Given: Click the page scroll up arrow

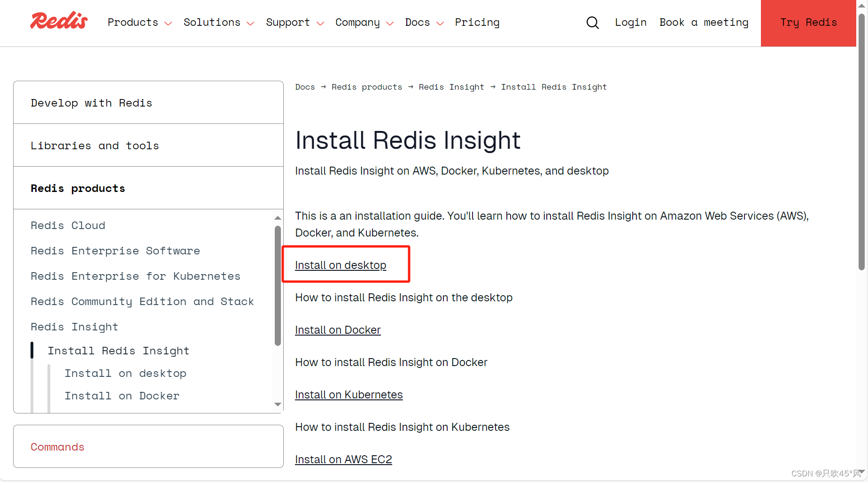Looking at the screenshot, I should click(861, 6).
